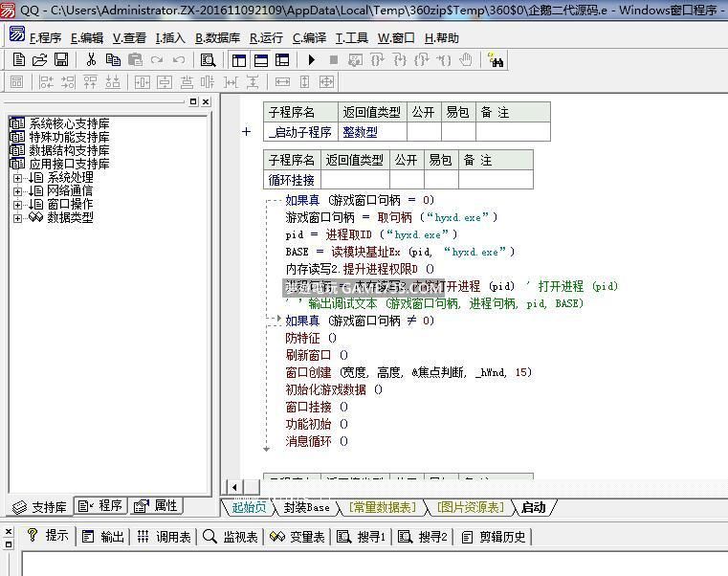
Task: Click the preview magnifier toolbar icon
Action: pyautogui.click(x=208, y=59)
